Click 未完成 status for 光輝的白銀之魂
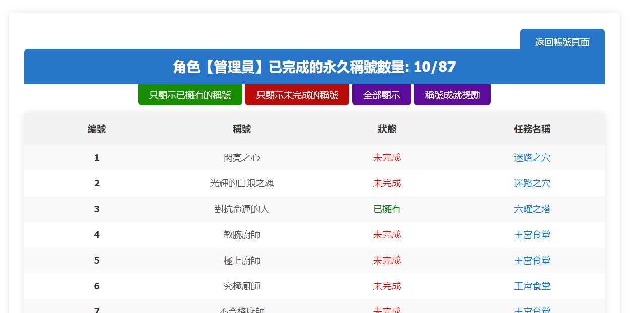 (x=387, y=183)
